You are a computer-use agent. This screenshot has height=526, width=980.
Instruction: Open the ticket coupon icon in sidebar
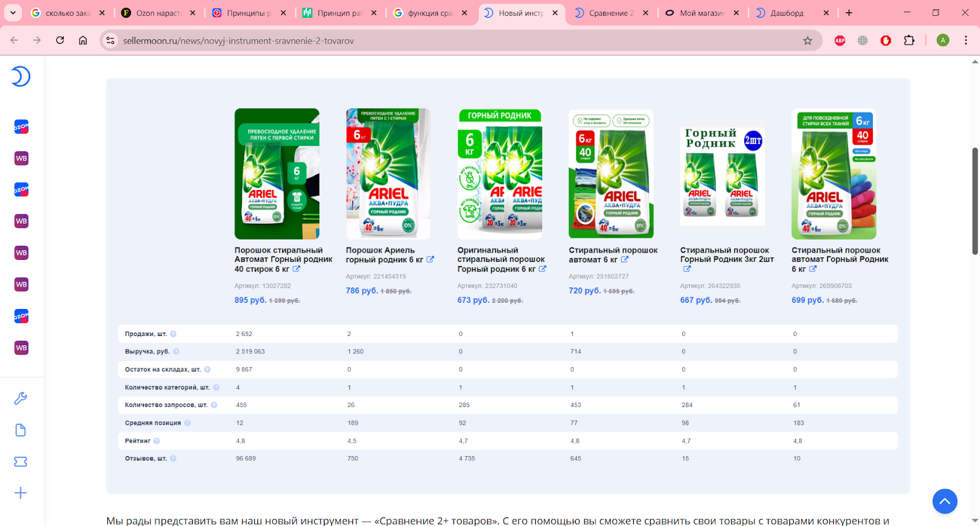20,462
